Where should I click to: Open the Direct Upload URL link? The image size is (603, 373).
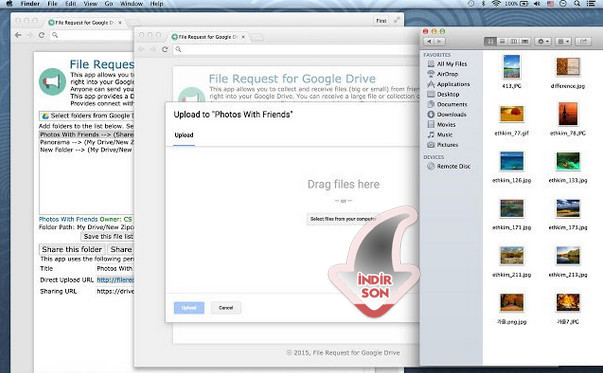pos(115,280)
